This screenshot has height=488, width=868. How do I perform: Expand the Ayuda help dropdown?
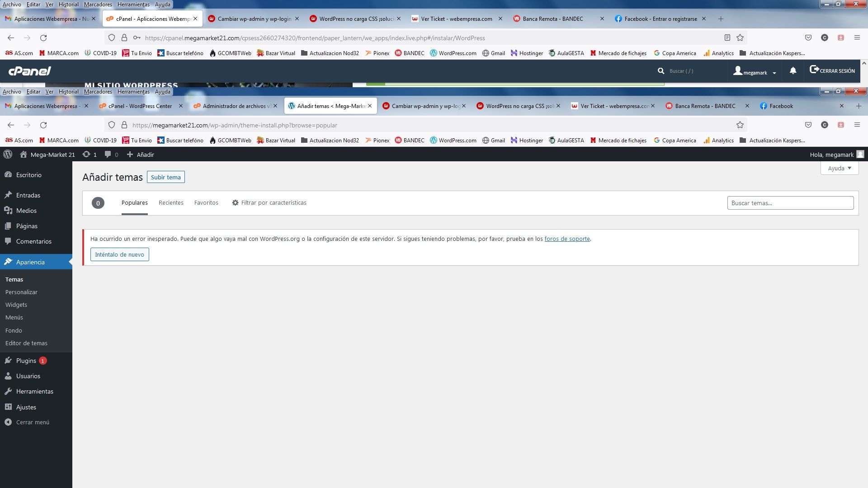(x=840, y=168)
